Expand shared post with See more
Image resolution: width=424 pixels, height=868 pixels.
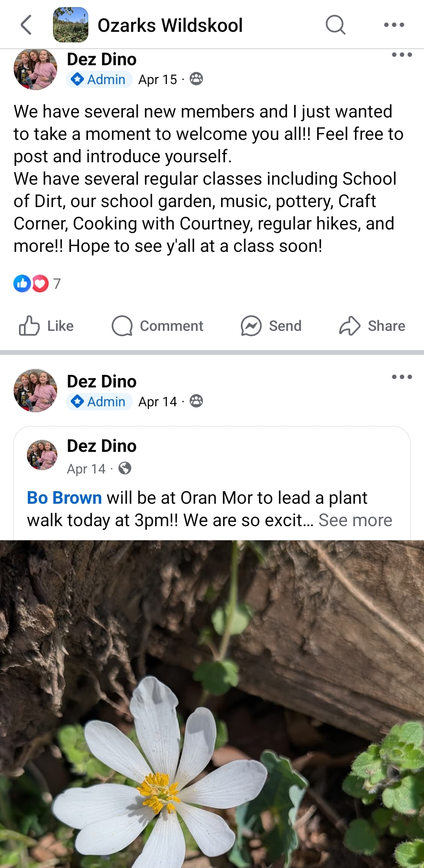(355, 520)
